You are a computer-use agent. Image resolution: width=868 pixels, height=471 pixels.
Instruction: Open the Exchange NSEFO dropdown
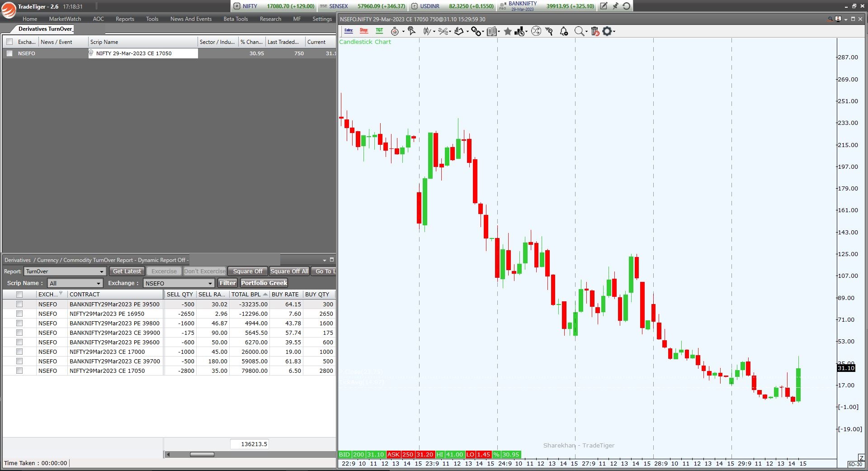[179, 283]
